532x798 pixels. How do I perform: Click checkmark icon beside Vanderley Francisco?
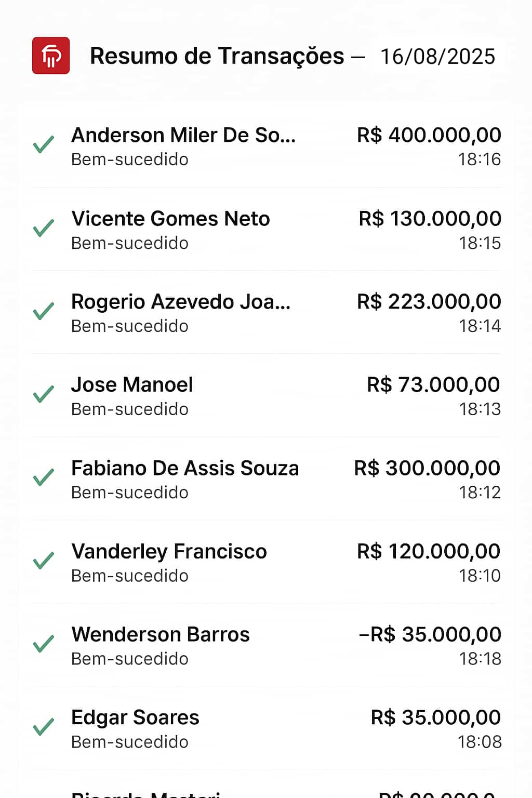[44, 560]
